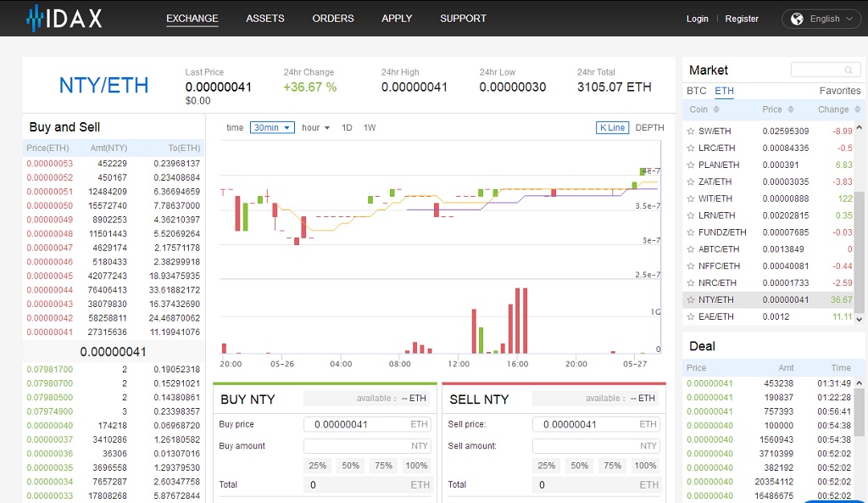This screenshot has width=868, height=503.
Task: Click the Sell price input field
Action: click(596, 424)
